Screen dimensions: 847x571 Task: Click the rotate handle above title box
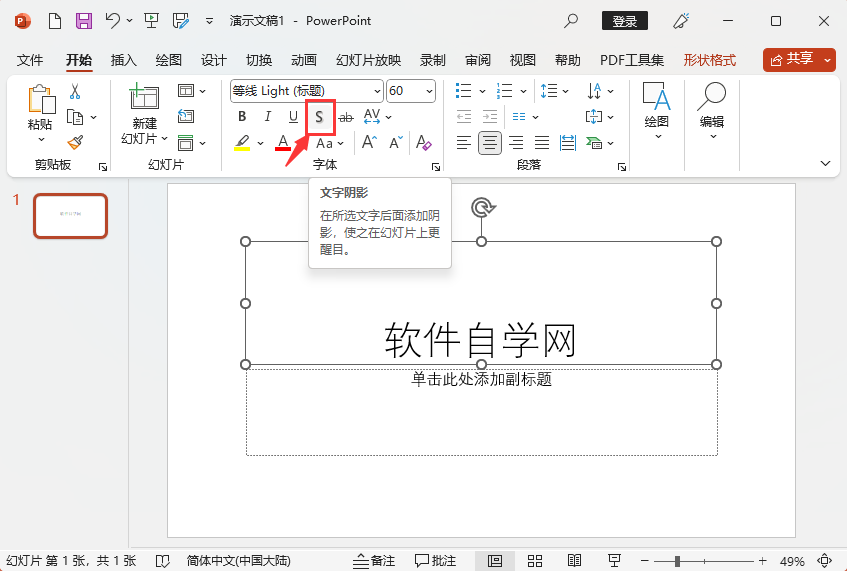pyautogui.click(x=482, y=207)
